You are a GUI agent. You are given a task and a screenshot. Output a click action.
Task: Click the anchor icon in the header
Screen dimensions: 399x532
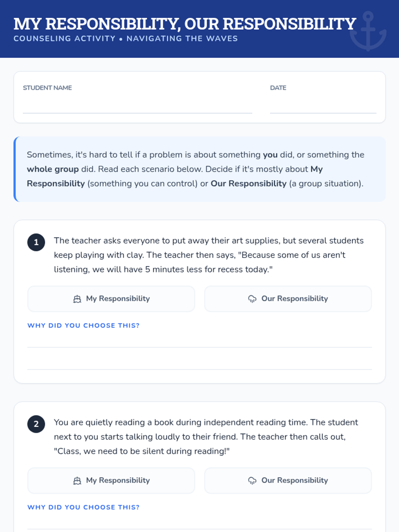(x=368, y=31)
